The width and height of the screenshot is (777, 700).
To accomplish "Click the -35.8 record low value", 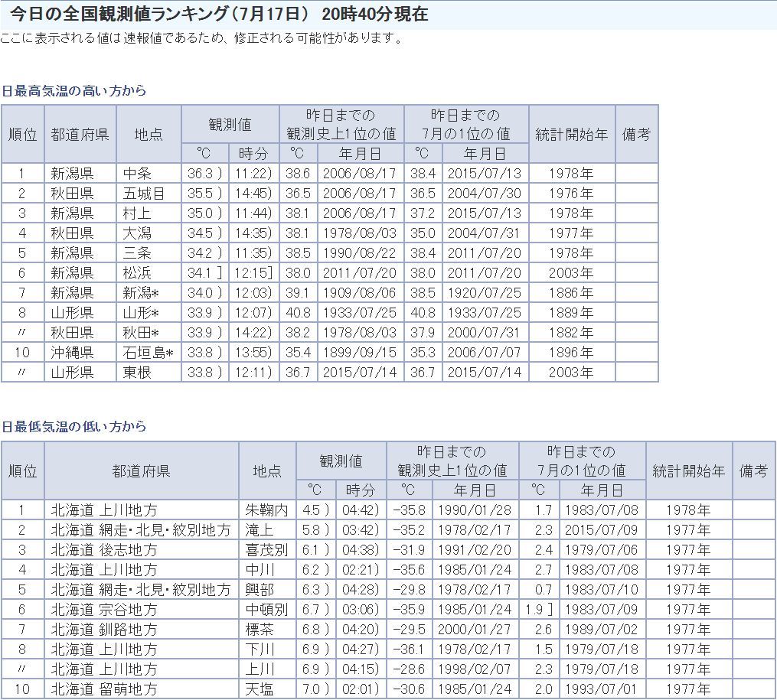I will 409,510.
